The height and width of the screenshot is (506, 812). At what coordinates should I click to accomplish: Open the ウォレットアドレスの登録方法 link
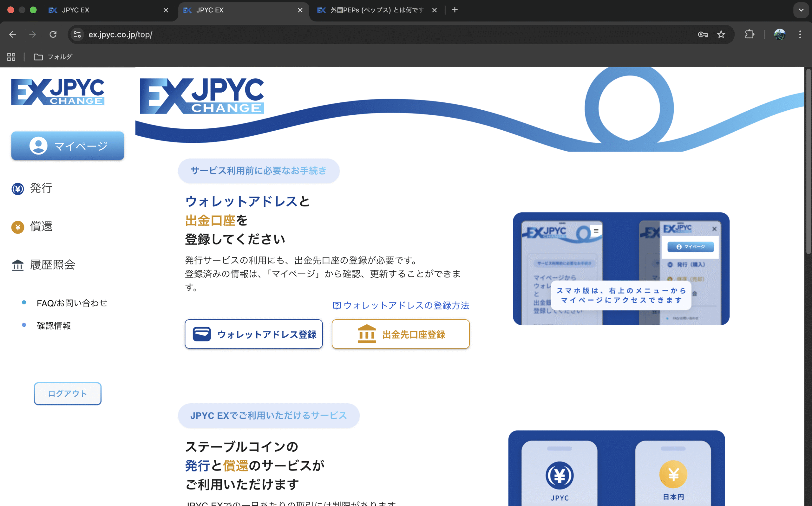(x=406, y=305)
